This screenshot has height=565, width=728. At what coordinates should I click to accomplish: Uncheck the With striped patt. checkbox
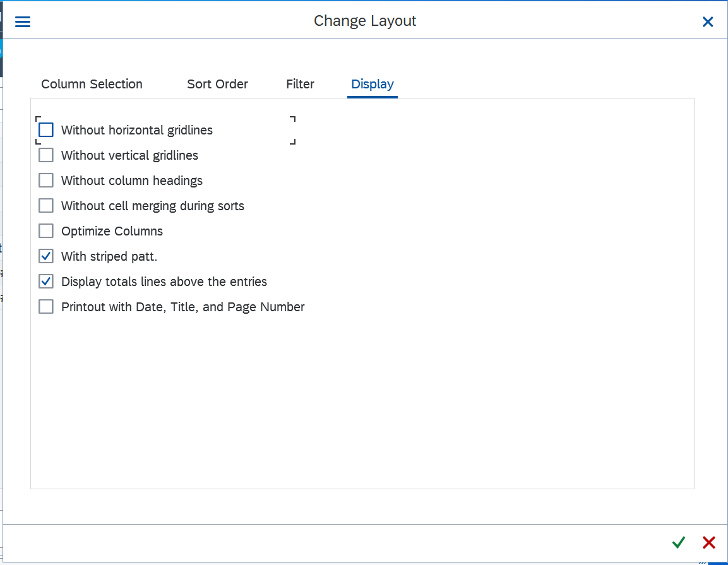pyautogui.click(x=46, y=256)
